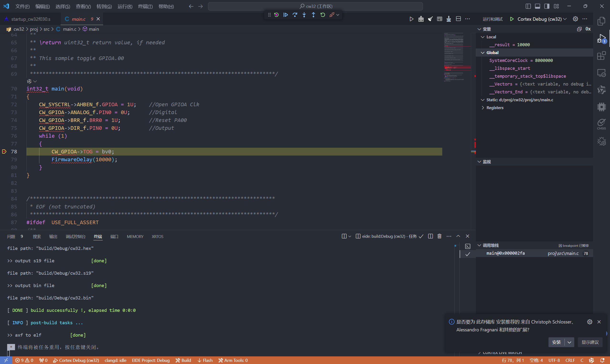Image resolution: width=610 pixels, height=364 pixels.
Task: Switch to 调试控制台 panel tab
Action: coord(76,237)
